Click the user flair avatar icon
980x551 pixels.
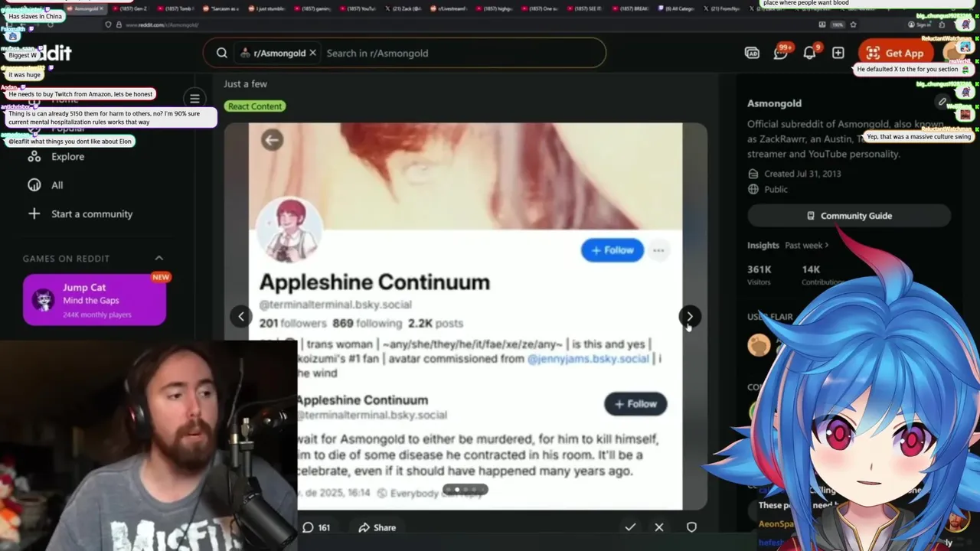759,345
